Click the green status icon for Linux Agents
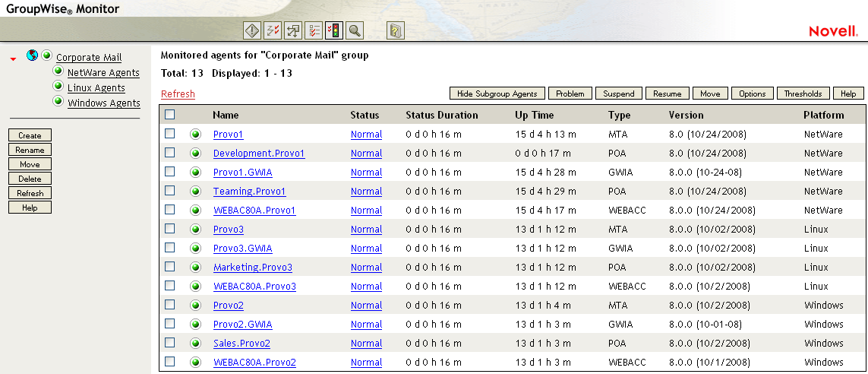This screenshot has height=374, width=868. coord(58,86)
